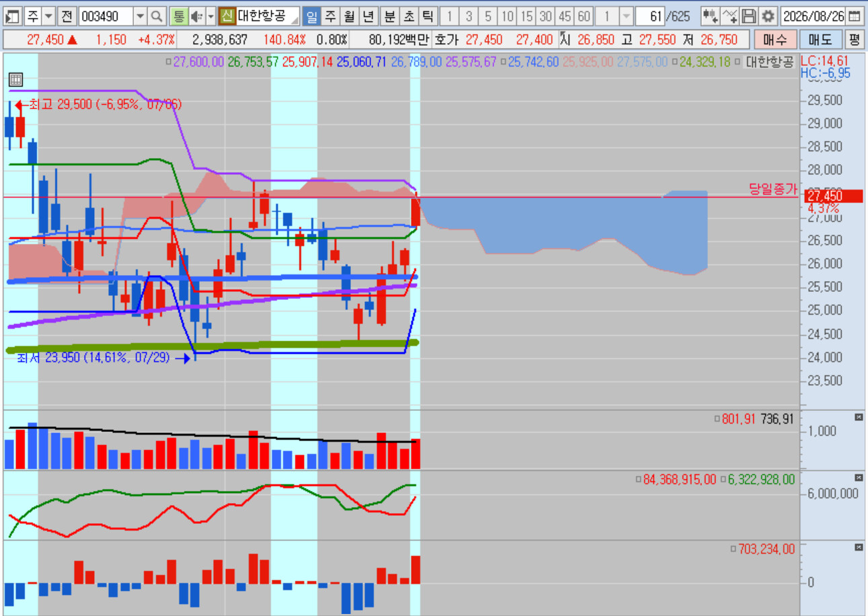Select the 5 interval button

(x=487, y=15)
